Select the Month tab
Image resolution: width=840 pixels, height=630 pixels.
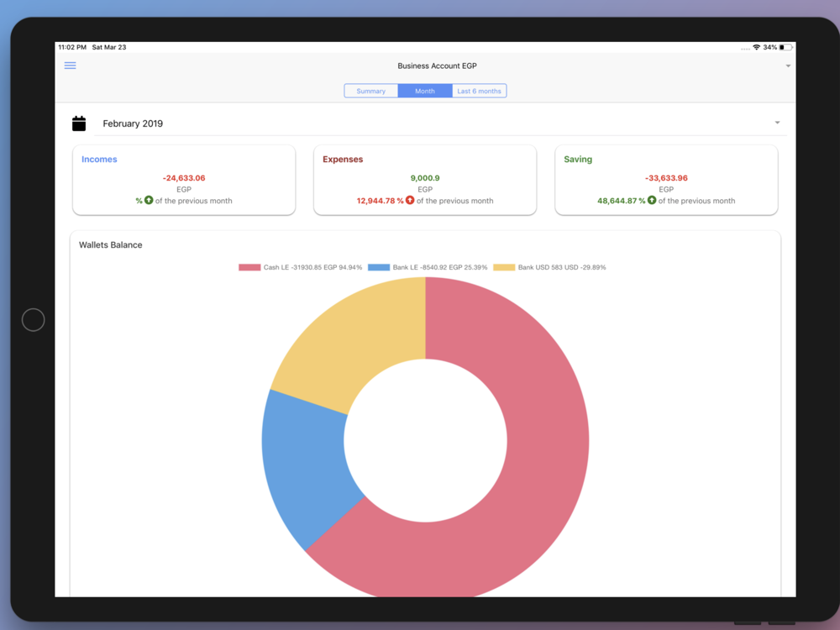pos(425,91)
